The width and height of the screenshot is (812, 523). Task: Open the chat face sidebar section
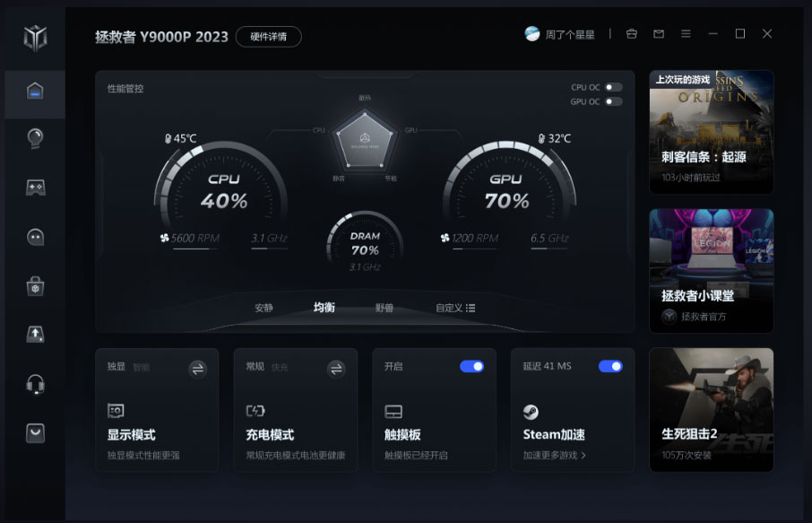[x=35, y=238]
